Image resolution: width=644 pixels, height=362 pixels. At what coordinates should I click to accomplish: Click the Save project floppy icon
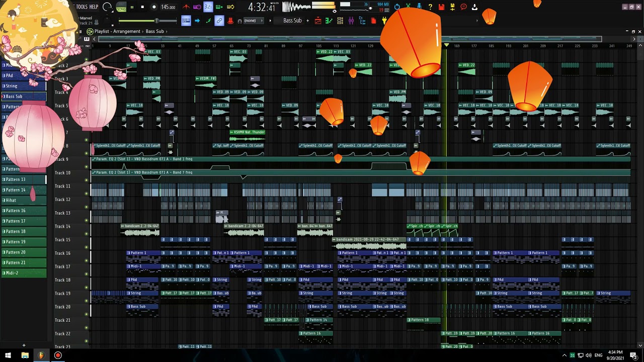pyautogui.click(x=441, y=7)
